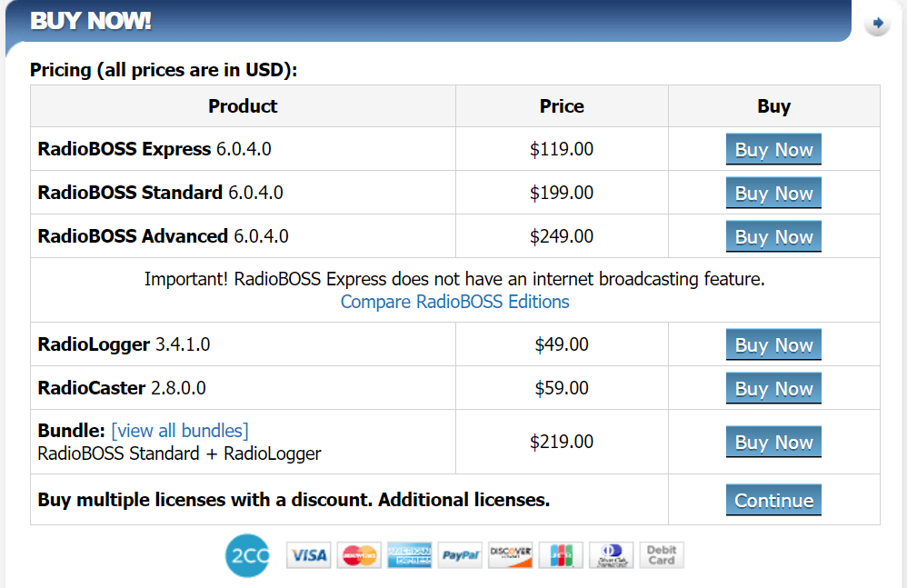Buy RadioLogger with Buy Now button
The height and width of the screenshot is (588, 907).
[773, 344]
